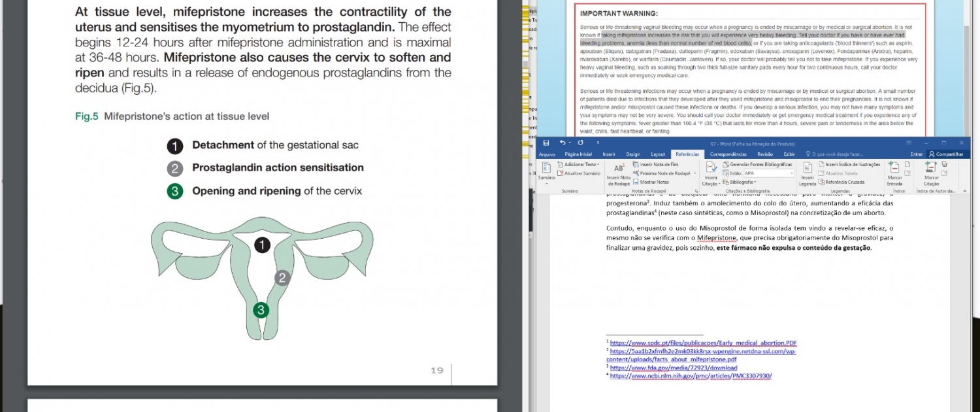The height and width of the screenshot is (412, 980).
Task: Switch to the Página Inicial tab
Action: [x=578, y=154]
